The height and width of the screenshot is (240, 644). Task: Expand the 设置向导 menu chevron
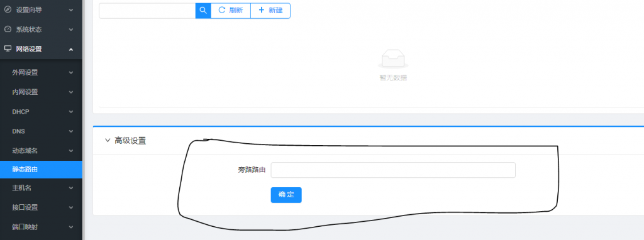[71, 10]
